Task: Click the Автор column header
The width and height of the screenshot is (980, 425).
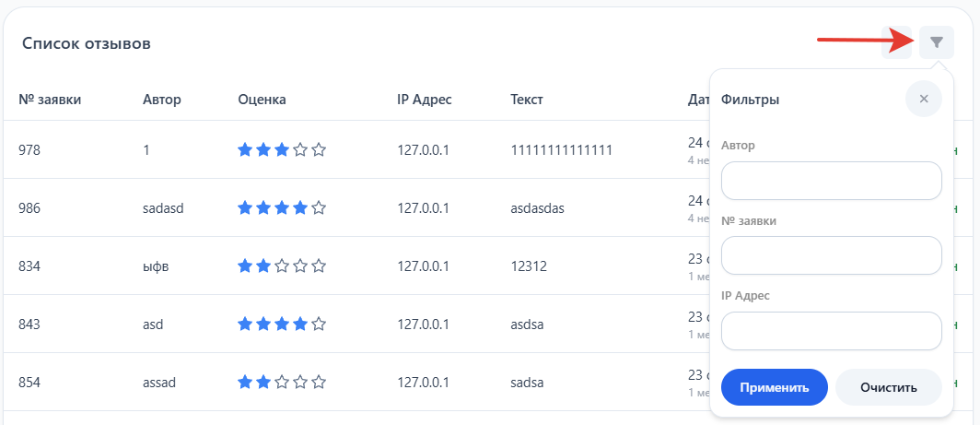Action: (162, 100)
